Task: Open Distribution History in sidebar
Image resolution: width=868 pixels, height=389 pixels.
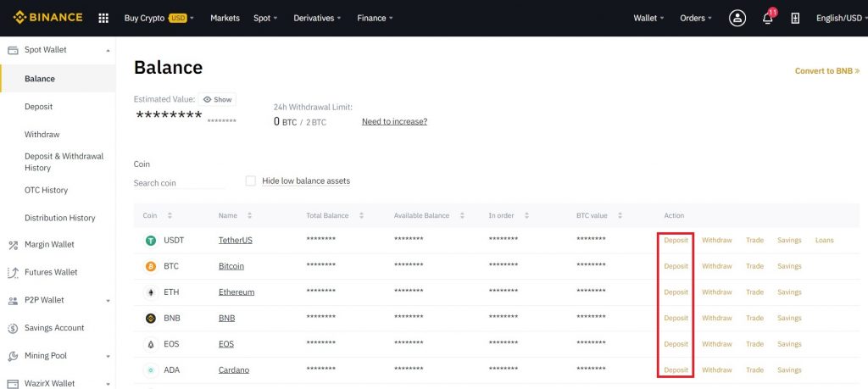Action: pos(60,218)
